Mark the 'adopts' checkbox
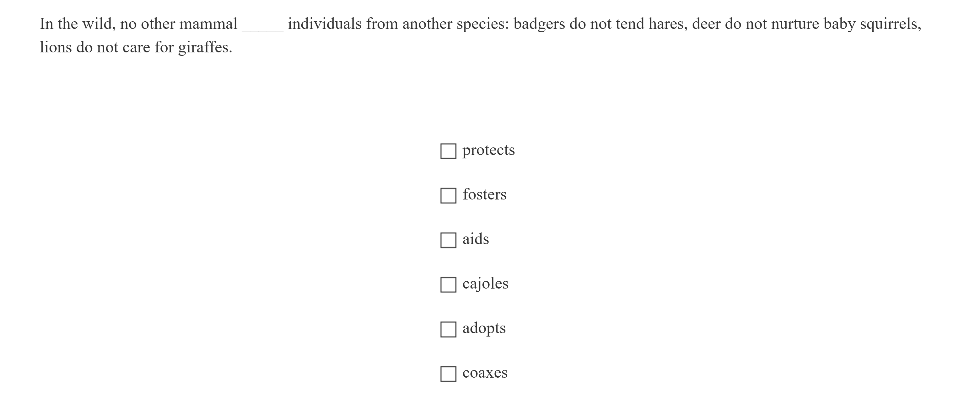The width and height of the screenshot is (980, 393). [448, 329]
